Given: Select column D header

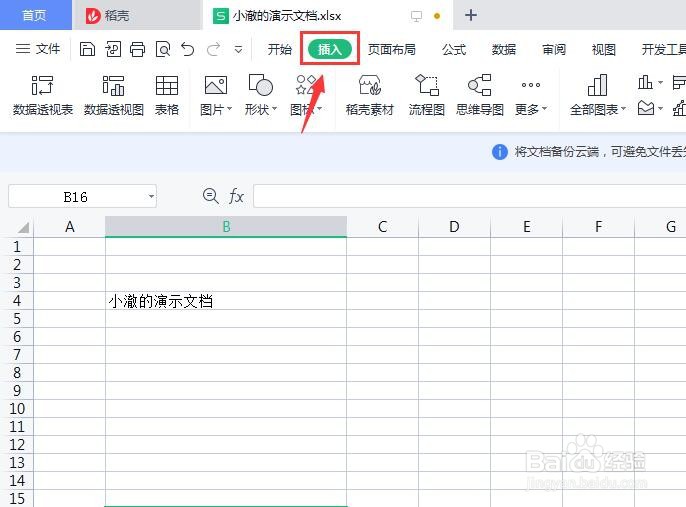Looking at the screenshot, I should point(454,227).
